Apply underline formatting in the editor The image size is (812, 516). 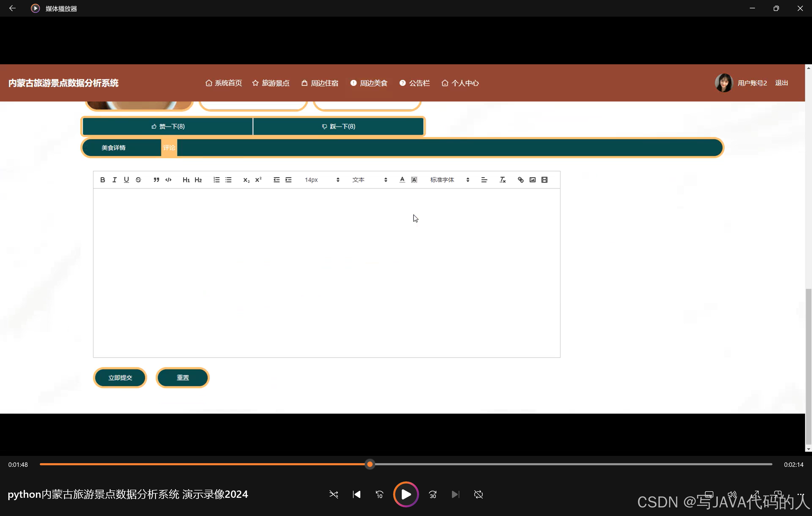127,180
